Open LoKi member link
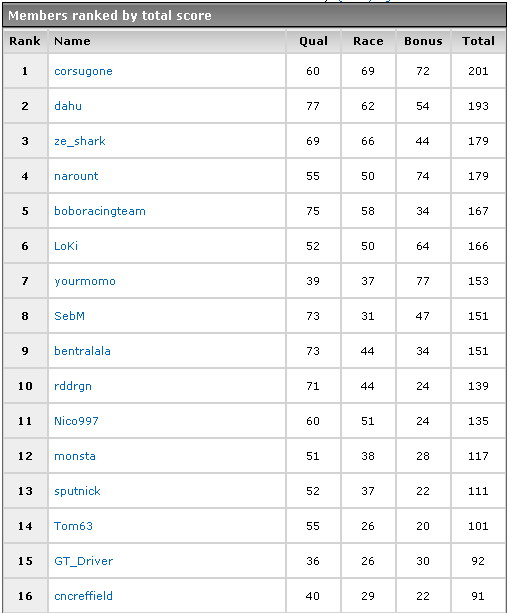 tap(66, 246)
